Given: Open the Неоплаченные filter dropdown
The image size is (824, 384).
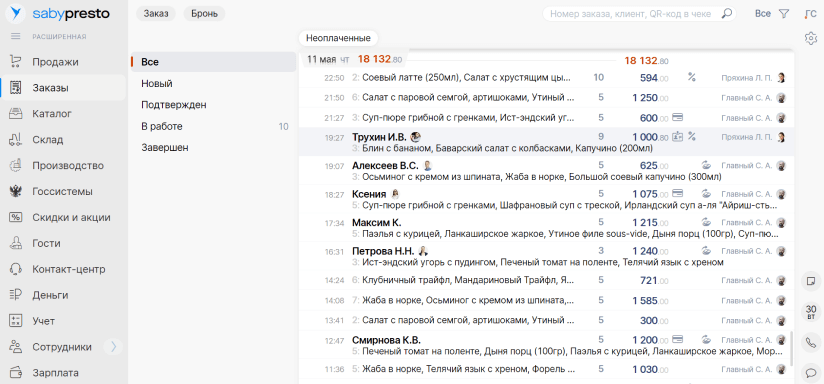Looking at the screenshot, I should point(338,38).
